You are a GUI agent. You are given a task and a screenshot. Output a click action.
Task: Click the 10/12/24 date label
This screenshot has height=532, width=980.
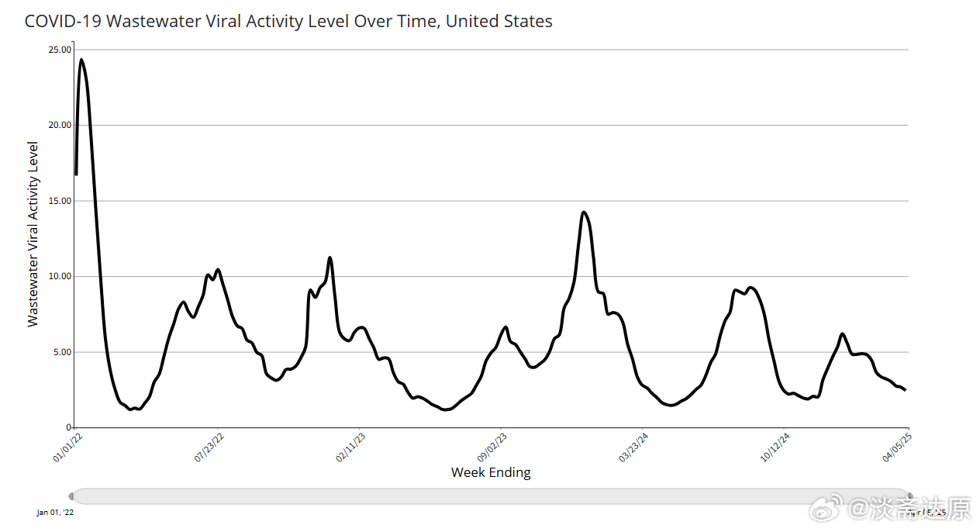click(x=775, y=448)
